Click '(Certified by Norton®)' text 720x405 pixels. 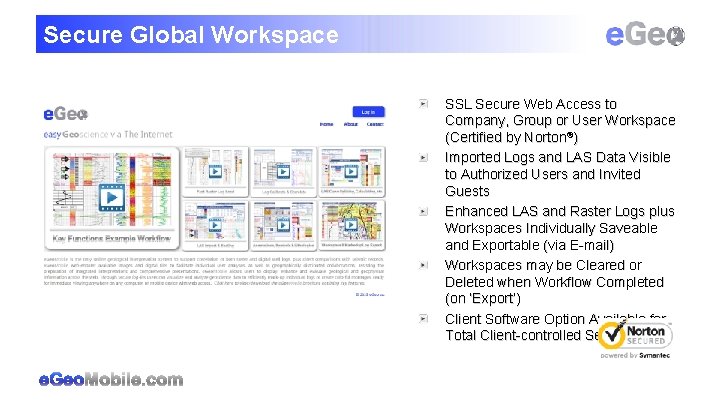tap(511, 137)
